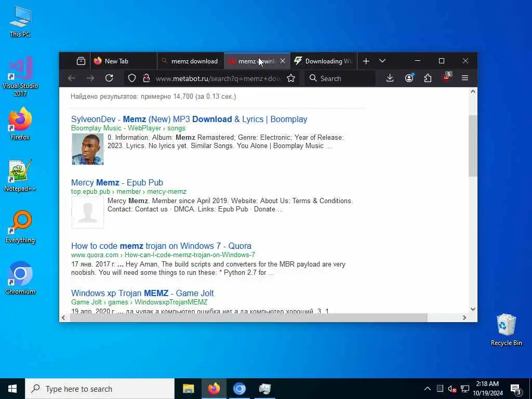Open the uBlock Origin extension icon
The image size is (532, 399).
(x=447, y=78)
